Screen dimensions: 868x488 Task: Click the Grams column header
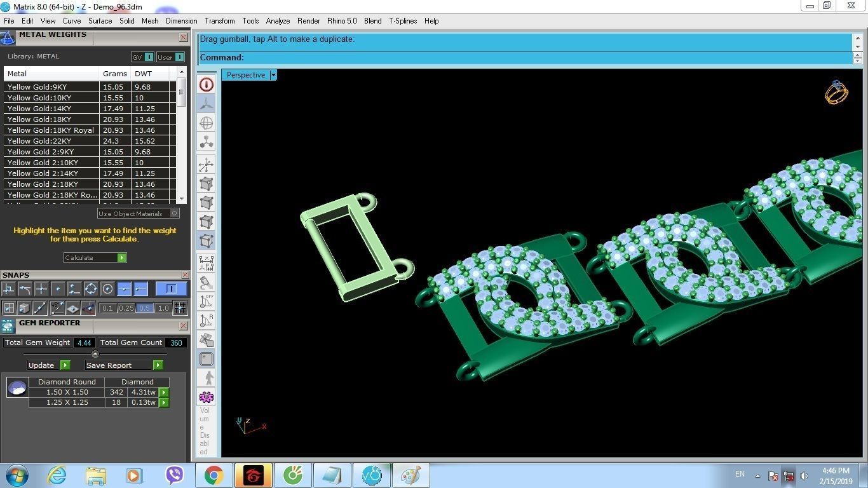pyautogui.click(x=115, y=74)
